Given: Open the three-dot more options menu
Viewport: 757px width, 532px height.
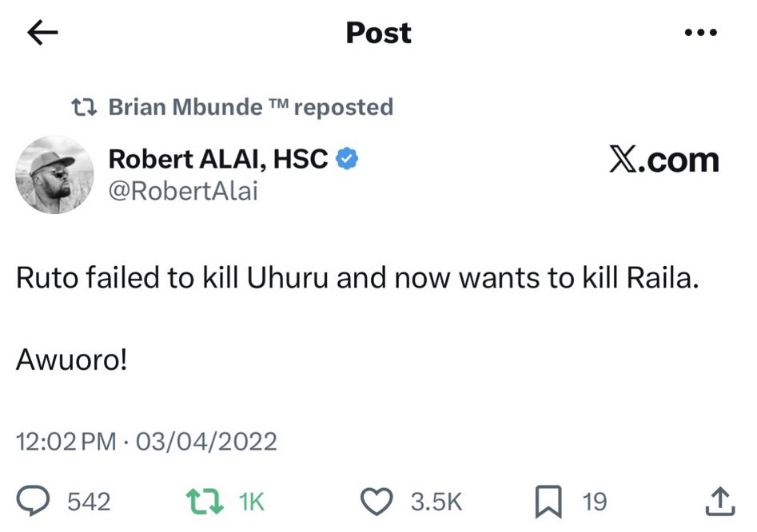Looking at the screenshot, I should [700, 33].
